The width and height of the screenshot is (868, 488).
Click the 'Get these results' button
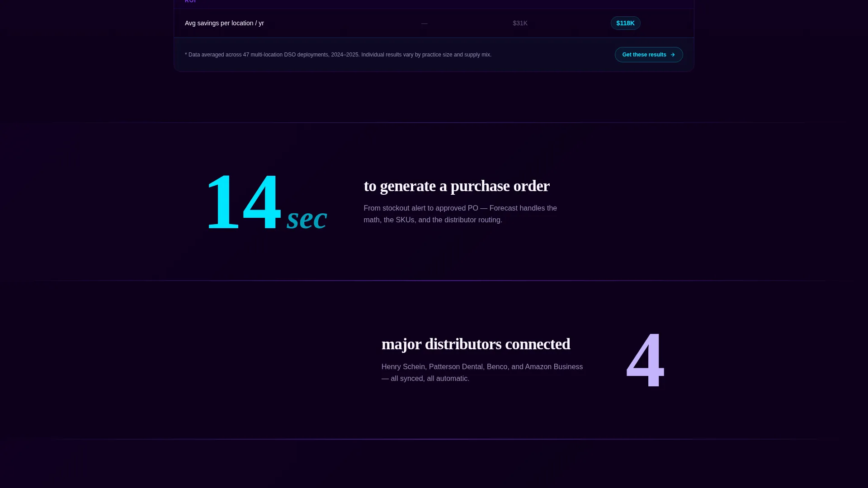(648, 55)
